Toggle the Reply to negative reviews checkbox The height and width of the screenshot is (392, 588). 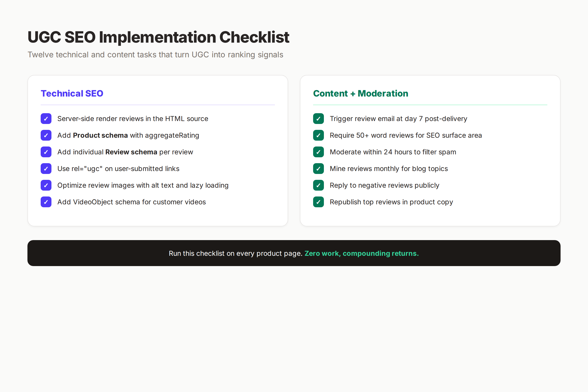point(318,185)
